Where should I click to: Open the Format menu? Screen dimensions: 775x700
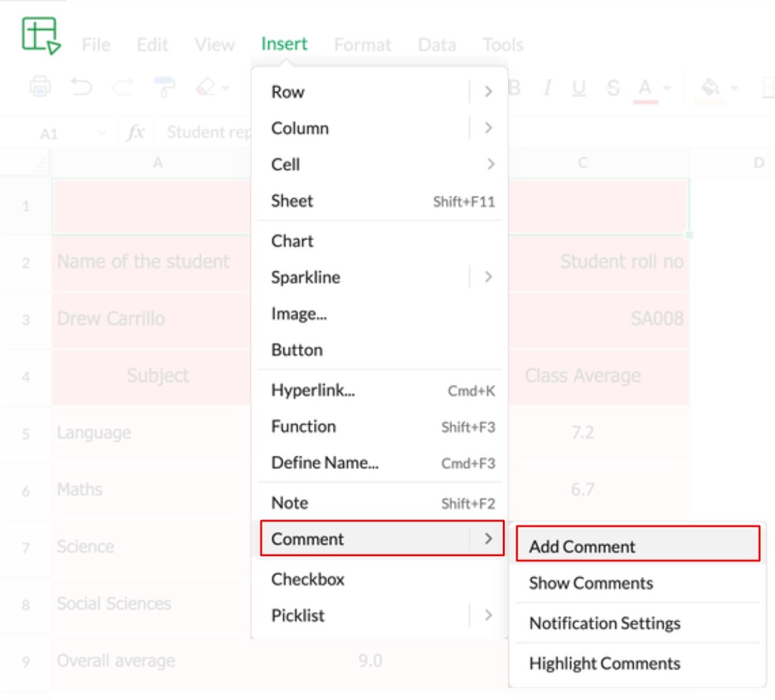(x=362, y=45)
